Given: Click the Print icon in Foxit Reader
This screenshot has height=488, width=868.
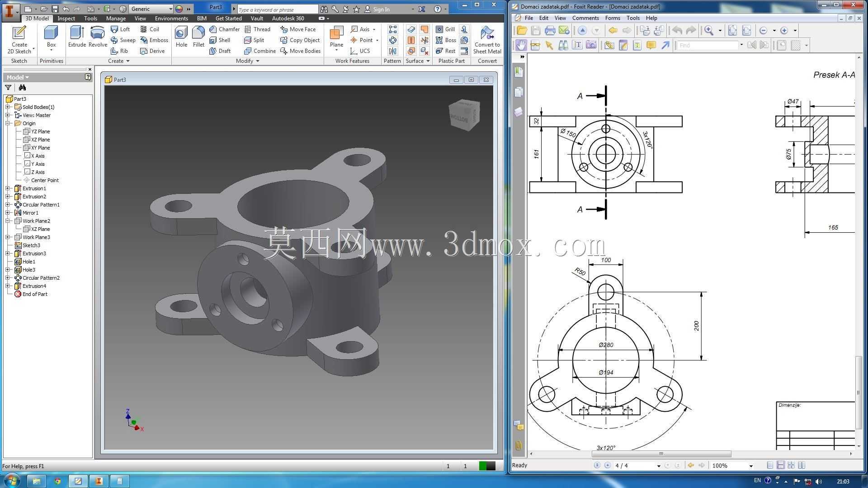Looking at the screenshot, I should pyautogui.click(x=550, y=30).
